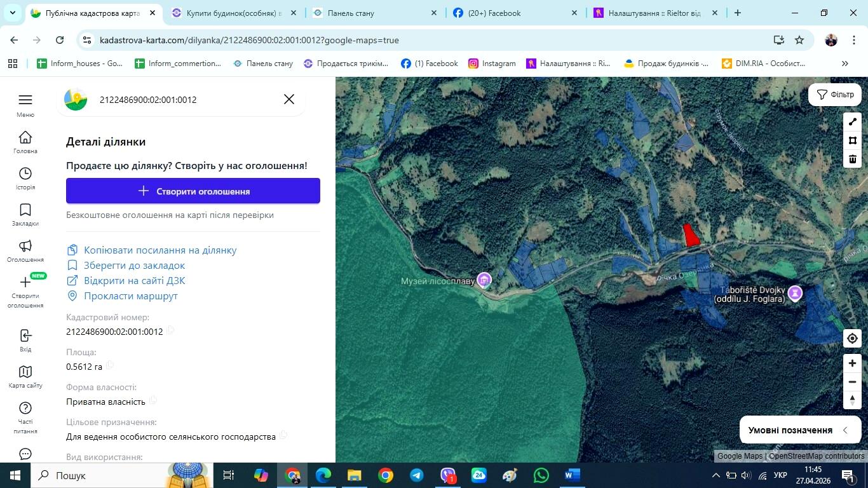Click the blue Створити оголошення button
Screen dimensions: 868x488
[x=193, y=191]
